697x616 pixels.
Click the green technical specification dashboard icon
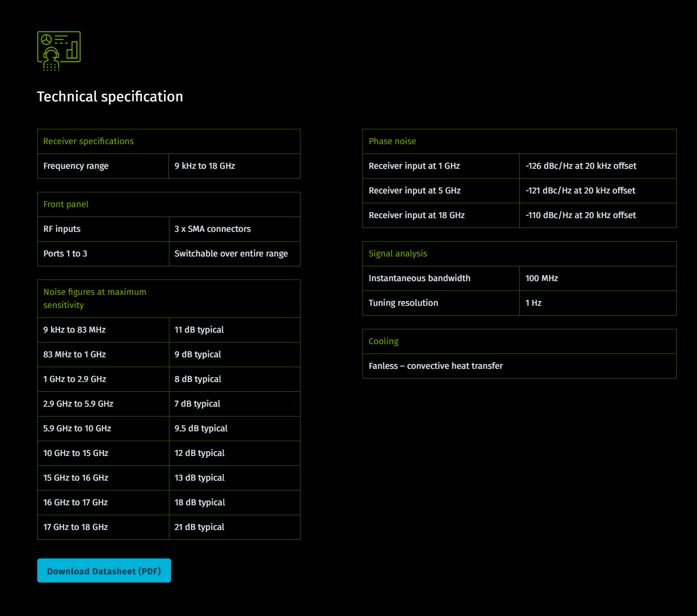click(59, 51)
